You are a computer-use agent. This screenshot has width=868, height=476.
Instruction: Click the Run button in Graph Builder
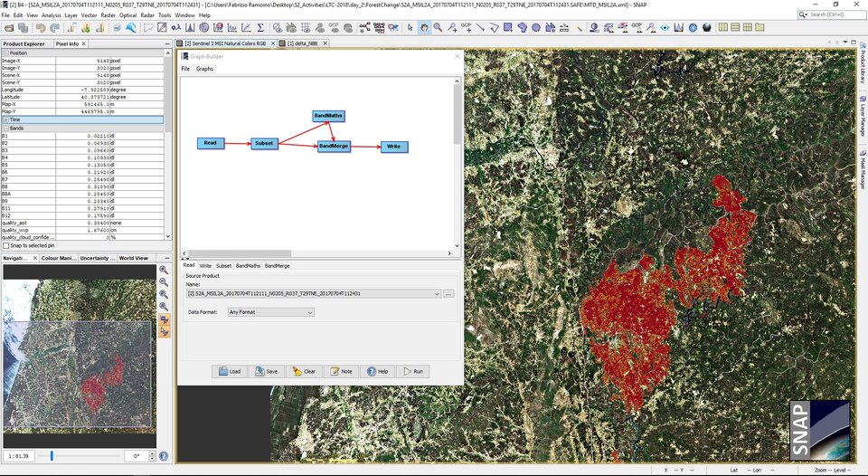413,371
